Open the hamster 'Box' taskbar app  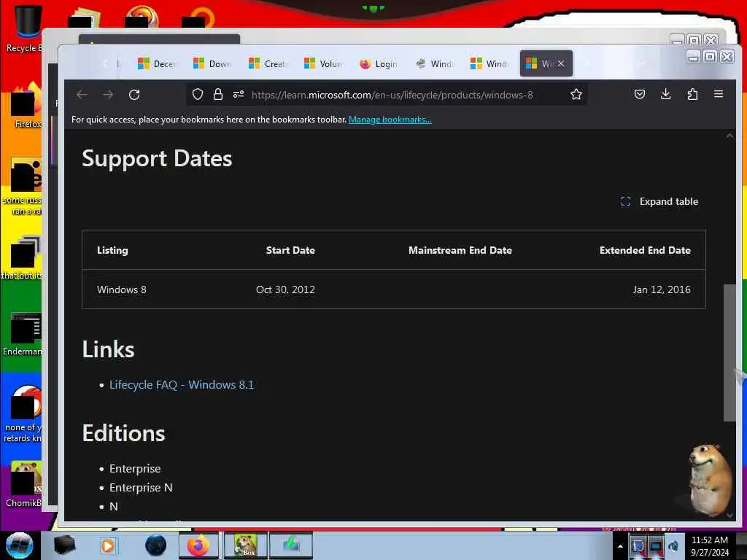[245, 545]
